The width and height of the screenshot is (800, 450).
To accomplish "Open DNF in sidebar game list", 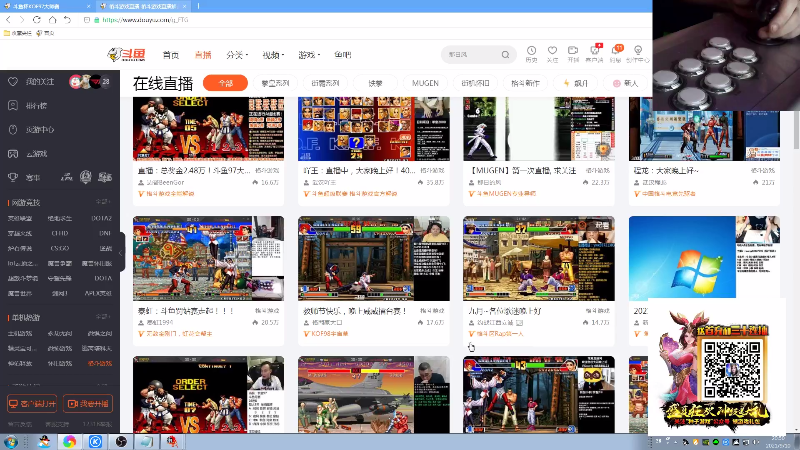I will coord(105,233).
